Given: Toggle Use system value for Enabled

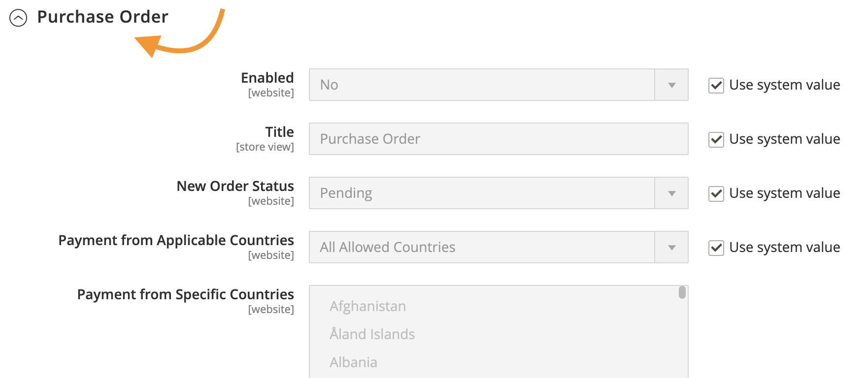Looking at the screenshot, I should tap(716, 85).
